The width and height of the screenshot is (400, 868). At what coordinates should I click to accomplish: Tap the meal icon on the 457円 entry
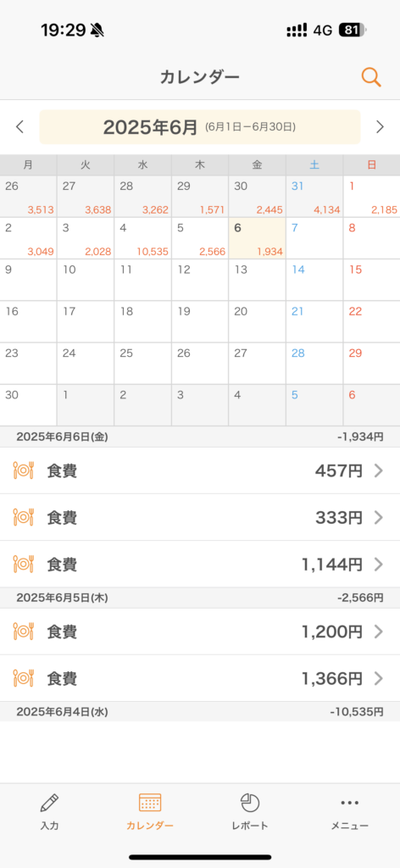(x=23, y=470)
